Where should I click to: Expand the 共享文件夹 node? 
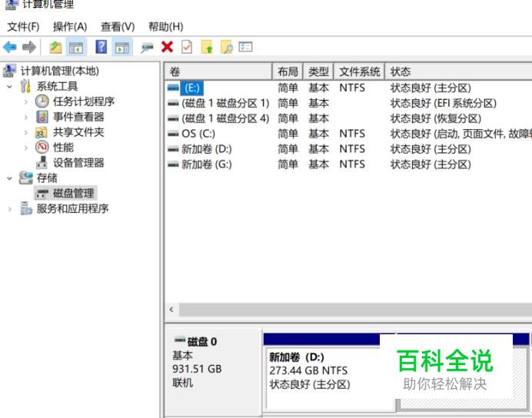[26, 132]
